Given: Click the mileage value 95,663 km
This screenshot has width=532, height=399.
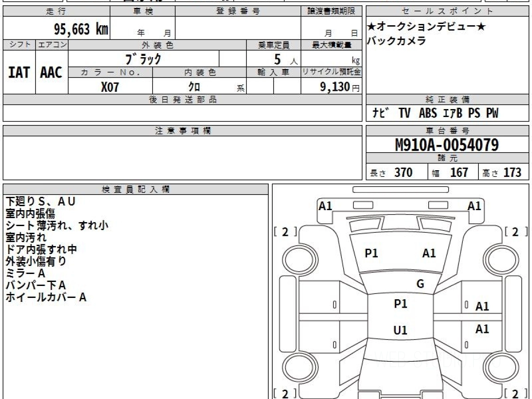Looking at the screenshot, I should pyautogui.click(x=81, y=29).
